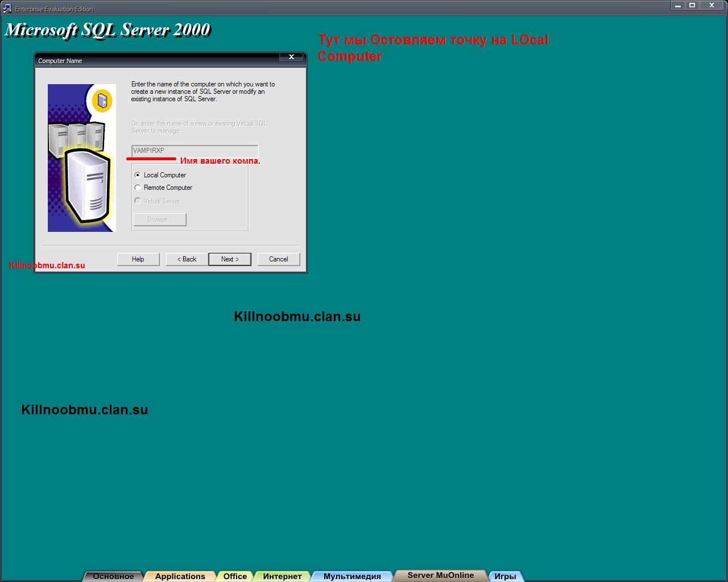
Task: Open the Applications tab
Action: click(180, 576)
